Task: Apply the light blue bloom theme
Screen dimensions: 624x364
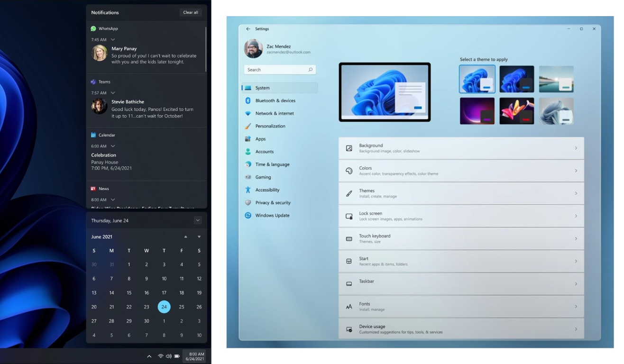Action: pyautogui.click(x=477, y=79)
